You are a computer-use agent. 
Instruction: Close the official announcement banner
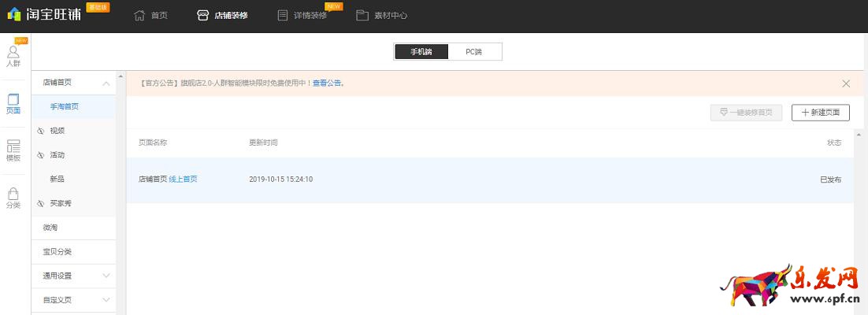coord(846,83)
